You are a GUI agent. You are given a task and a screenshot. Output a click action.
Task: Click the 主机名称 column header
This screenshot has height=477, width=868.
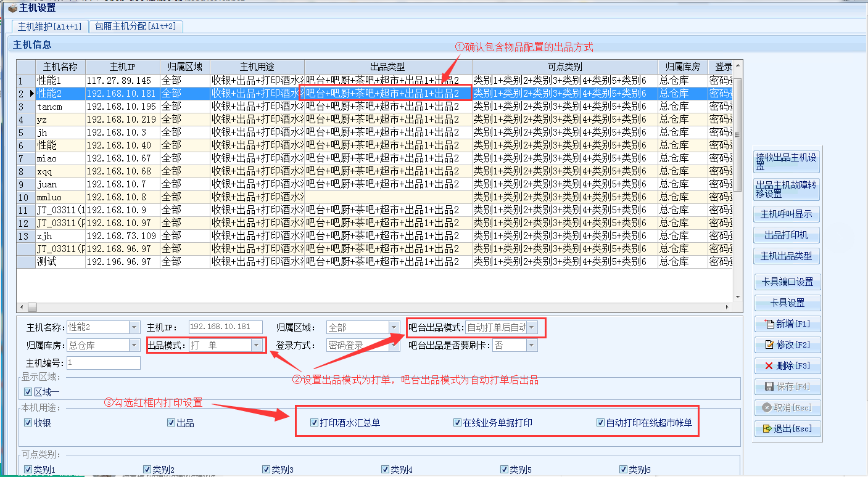pos(60,67)
